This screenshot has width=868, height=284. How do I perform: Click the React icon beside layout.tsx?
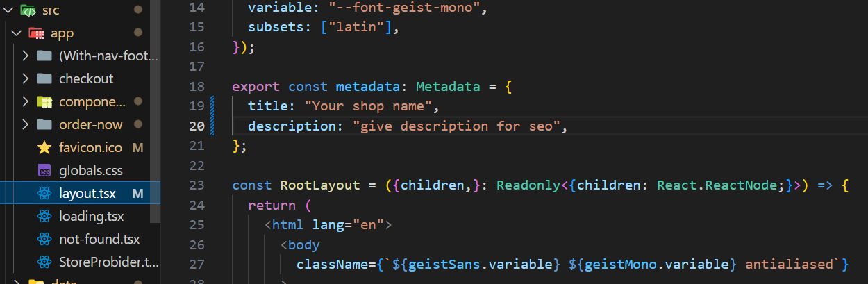pyautogui.click(x=44, y=194)
